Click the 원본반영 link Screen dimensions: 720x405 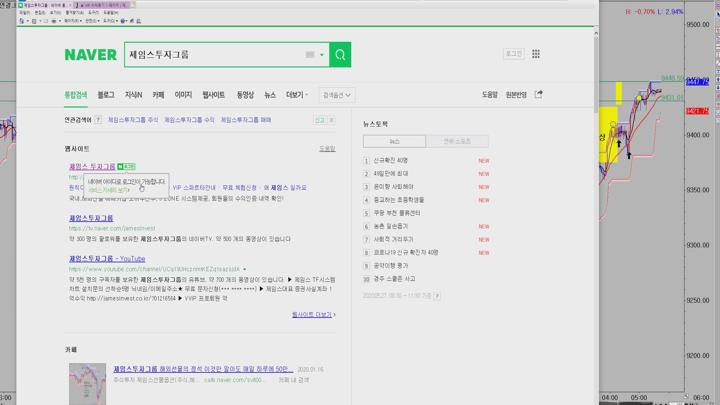tap(516, 95)
